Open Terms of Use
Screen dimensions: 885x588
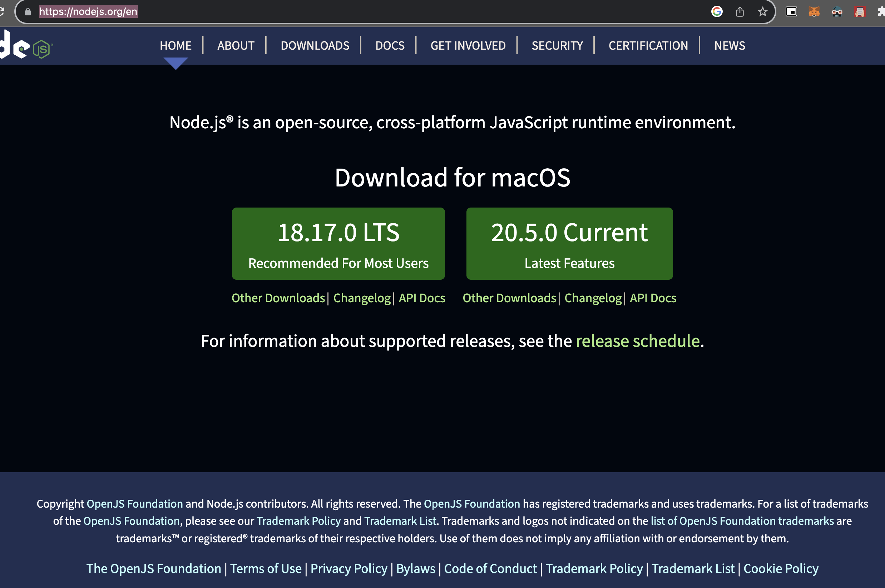(266, 569)
